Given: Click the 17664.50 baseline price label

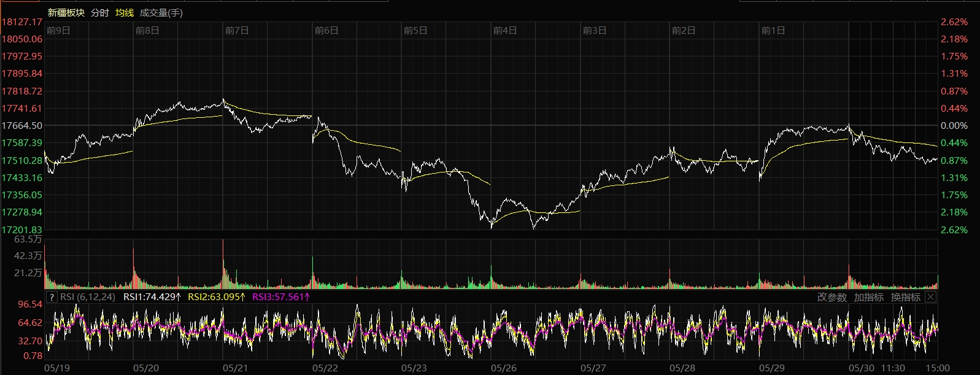Looking at the screenshot, I should click(22, 125).
